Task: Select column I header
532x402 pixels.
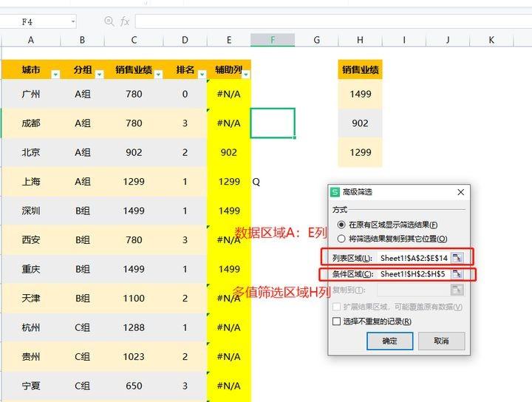Action: pyautogui.click(x=404, y=40)
